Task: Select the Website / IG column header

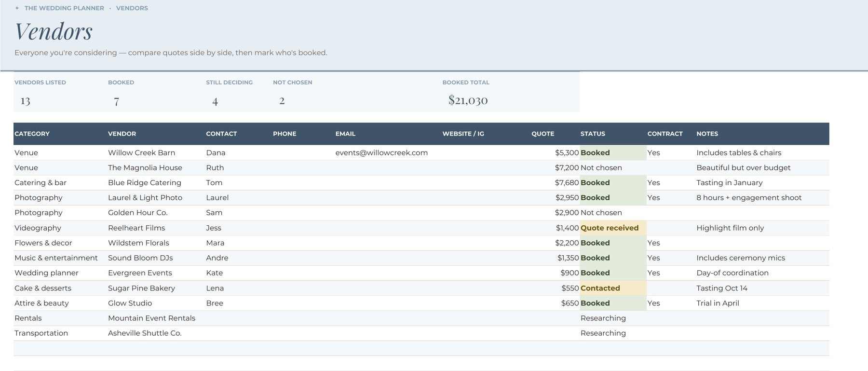Action: tap(463, 134)
